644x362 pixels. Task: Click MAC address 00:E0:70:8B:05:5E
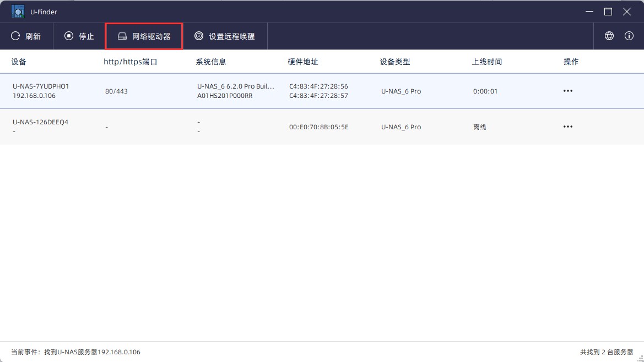pos(318,127)
